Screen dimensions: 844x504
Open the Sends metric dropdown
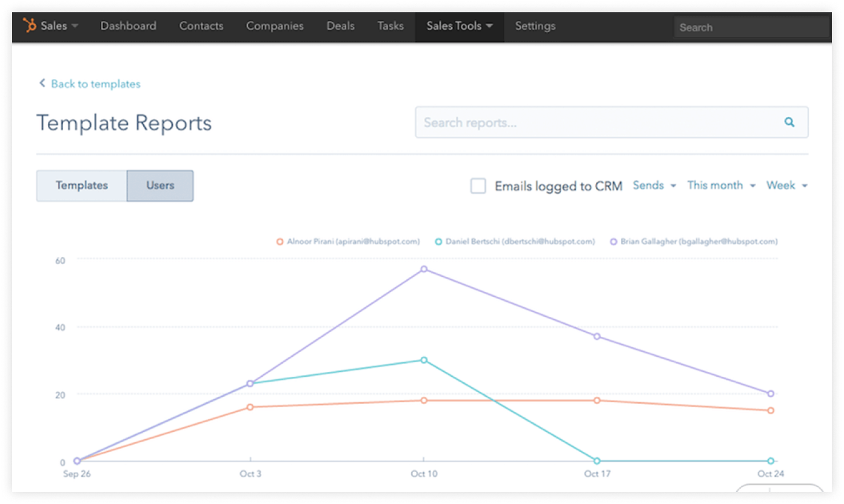[654, 185]
